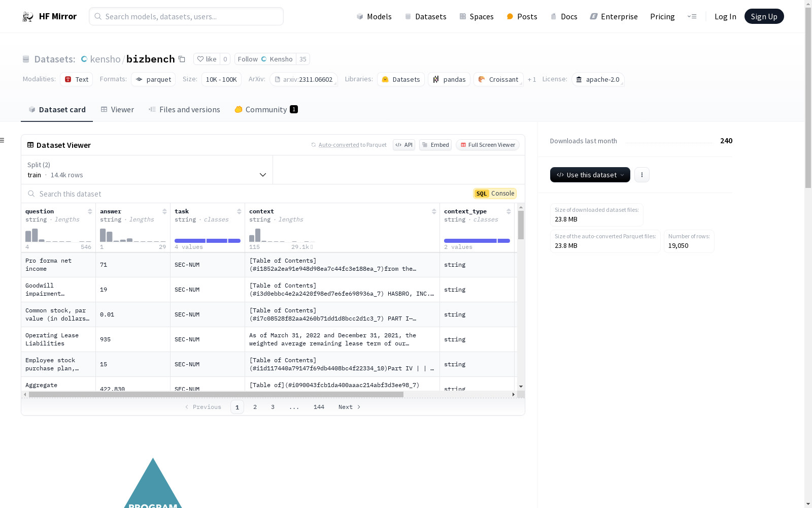Open the kensho organization link
The width and height of the screenshot is (812, 508).
[105, 59]
